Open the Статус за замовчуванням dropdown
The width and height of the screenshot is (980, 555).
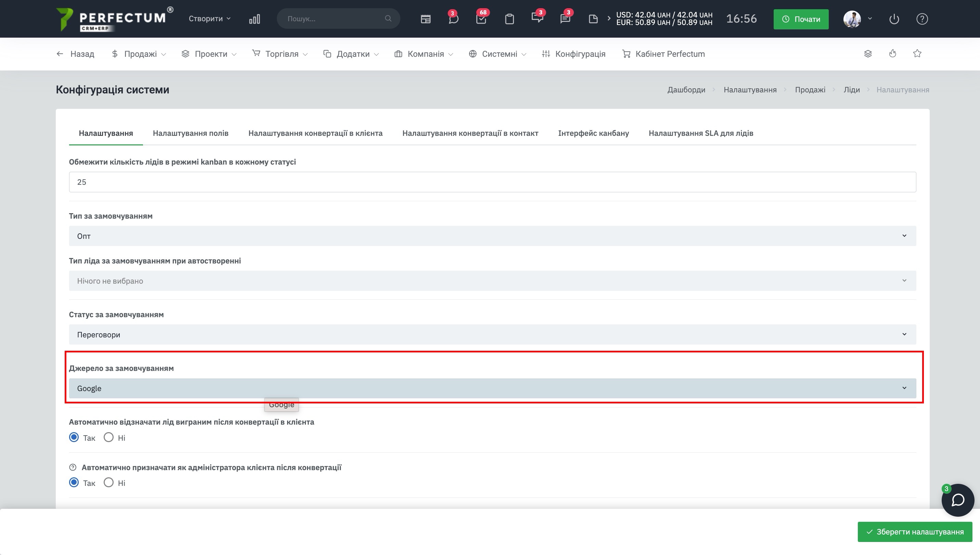[492, 335]
